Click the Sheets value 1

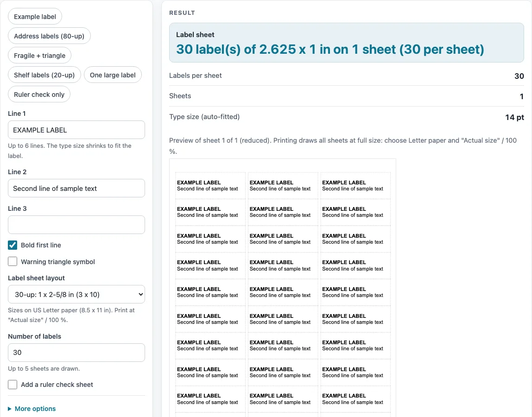pyautogui.click(x=521, y=97)
